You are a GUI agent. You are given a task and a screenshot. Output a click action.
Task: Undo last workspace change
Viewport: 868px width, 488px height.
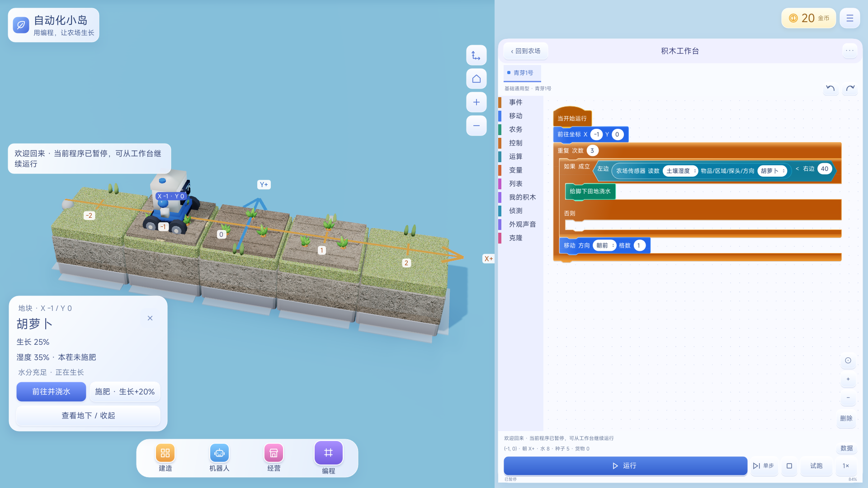[830, 88]
